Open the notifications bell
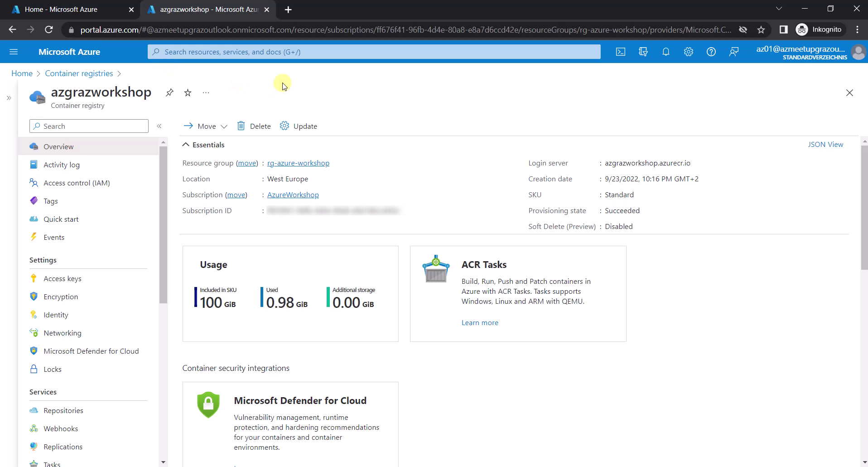This screenshot has height=467, width=868. point(666,52)
